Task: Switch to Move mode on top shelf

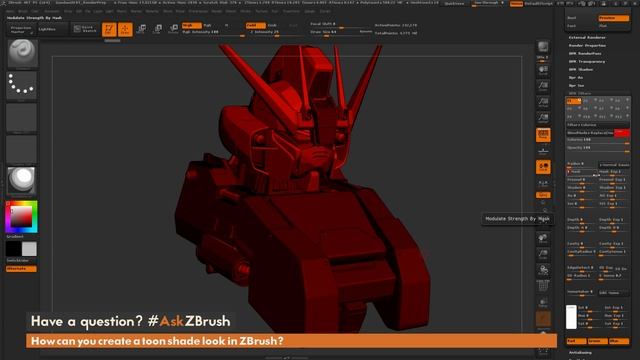Action: 141,29
